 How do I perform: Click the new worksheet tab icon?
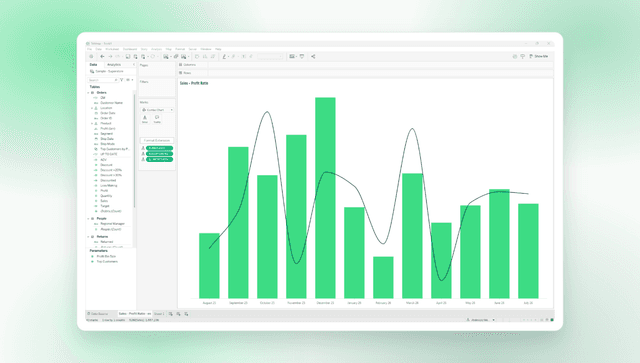tap(171, 314)
